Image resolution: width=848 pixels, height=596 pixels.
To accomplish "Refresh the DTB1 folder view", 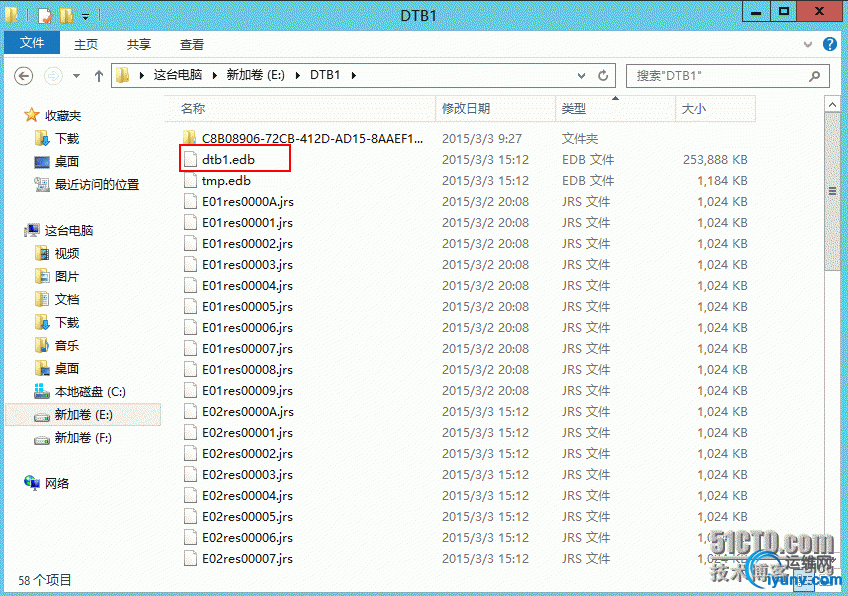I will (603, 76).
